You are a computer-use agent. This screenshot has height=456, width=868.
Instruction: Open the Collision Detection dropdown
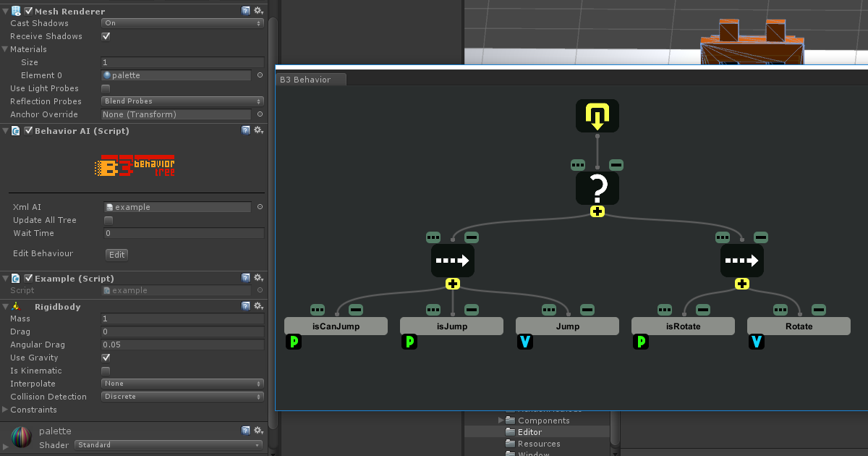point(182,397)
